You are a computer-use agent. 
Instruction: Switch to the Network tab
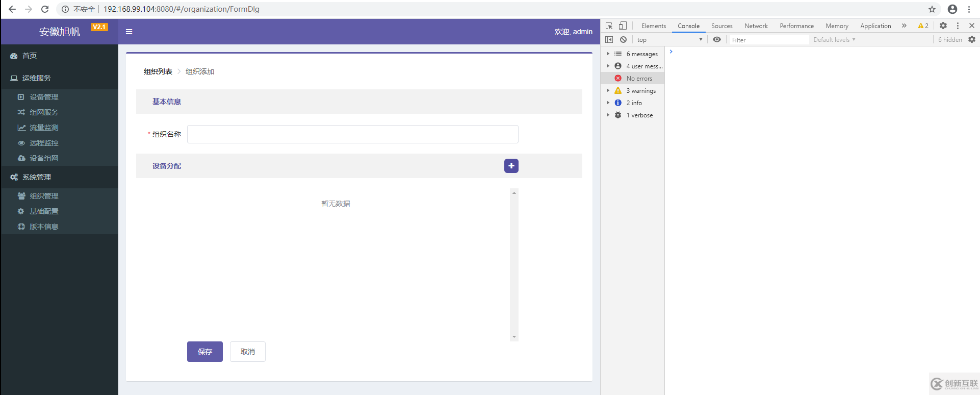[756, 26]
